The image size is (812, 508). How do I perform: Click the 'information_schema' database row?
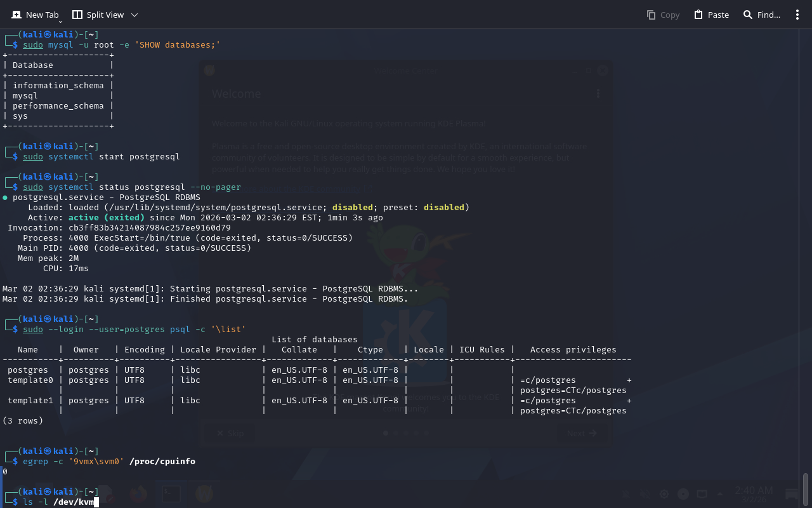58,86
